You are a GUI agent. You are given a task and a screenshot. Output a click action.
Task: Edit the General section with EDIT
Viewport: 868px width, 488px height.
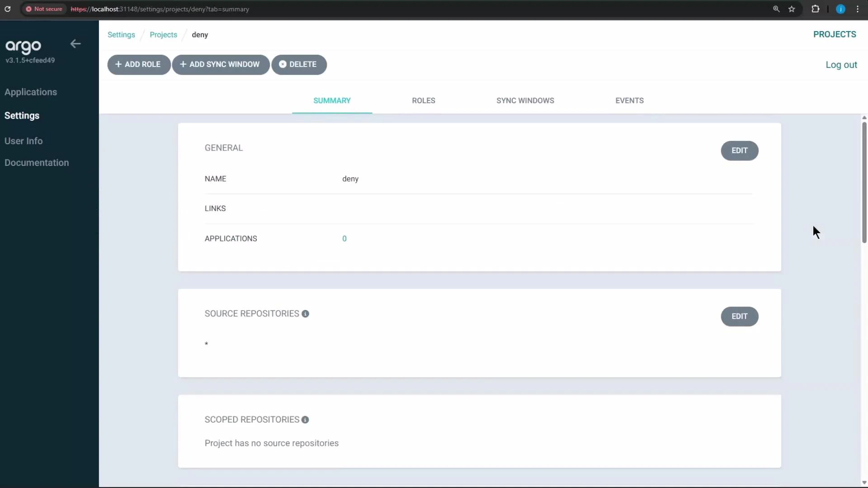739,150
